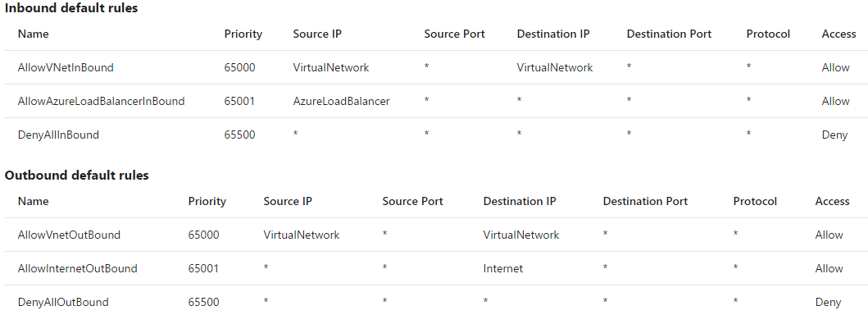Image resolution: width=868 pixels, height=315 pixels.
Task: Click the 65001 priority of AllowInternetOutBound
Action: point(203,268)
